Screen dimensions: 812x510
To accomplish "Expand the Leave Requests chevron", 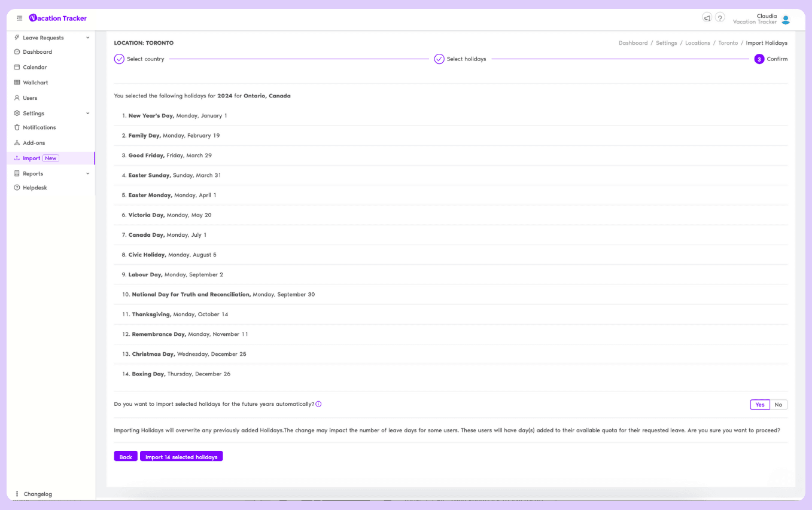I will (88, 38).
